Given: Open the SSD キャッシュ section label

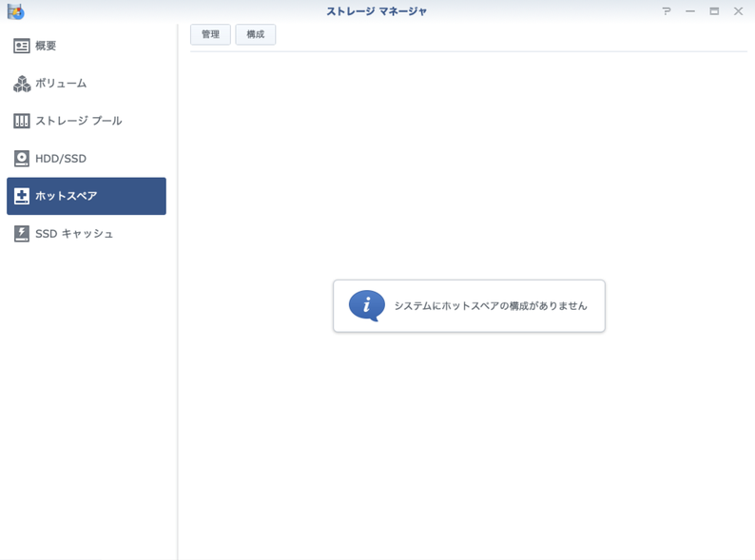Looking at the screenshot, I should pyautogui.click(x=74, y=234).
